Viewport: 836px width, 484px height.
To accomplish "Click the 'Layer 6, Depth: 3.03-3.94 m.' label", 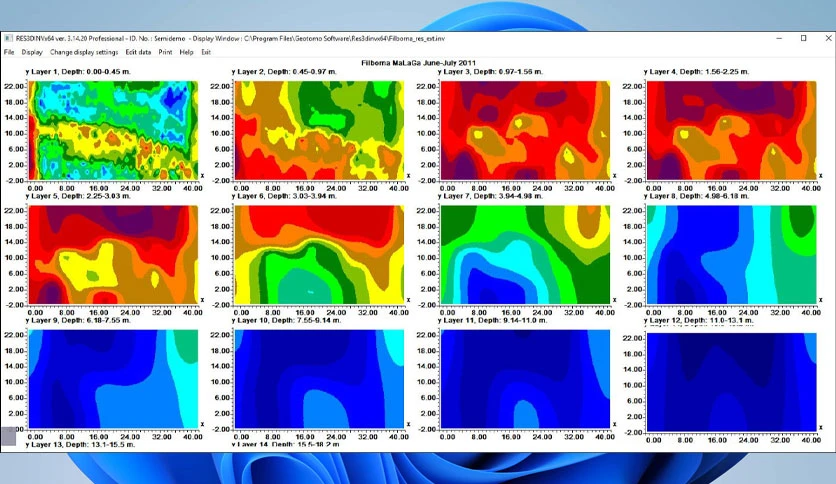I will coord(287,196).
